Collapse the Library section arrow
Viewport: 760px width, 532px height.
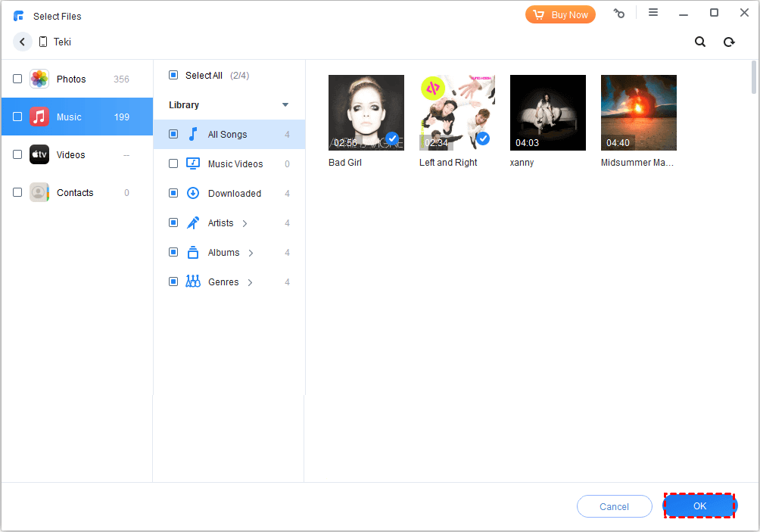pyautogui.click(x=285, y=105)
